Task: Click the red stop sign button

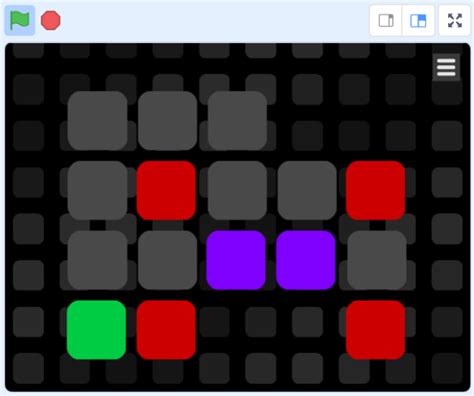Action: click(x=50, y=20)
